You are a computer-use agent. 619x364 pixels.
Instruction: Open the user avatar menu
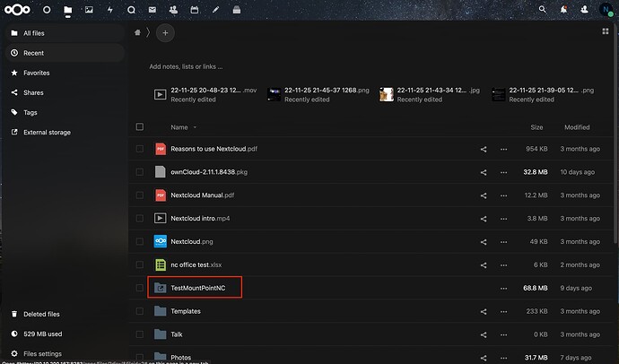coord(606,10)
